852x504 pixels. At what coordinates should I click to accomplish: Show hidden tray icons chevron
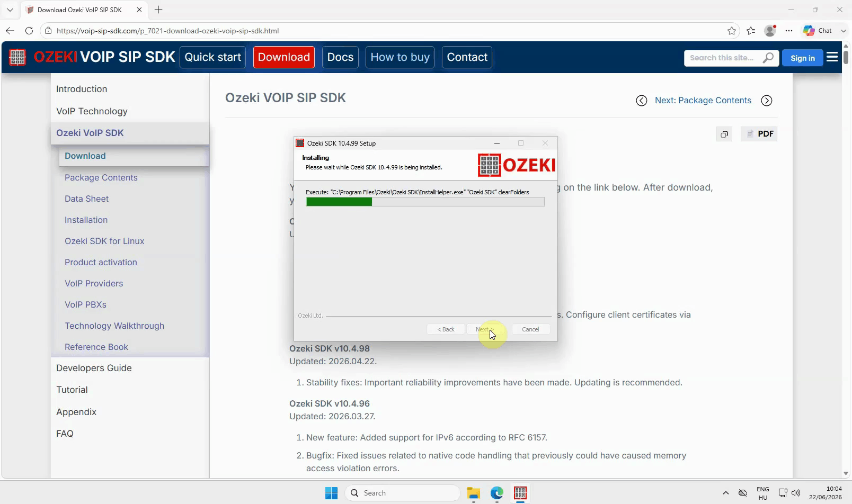tap(725, 493)
